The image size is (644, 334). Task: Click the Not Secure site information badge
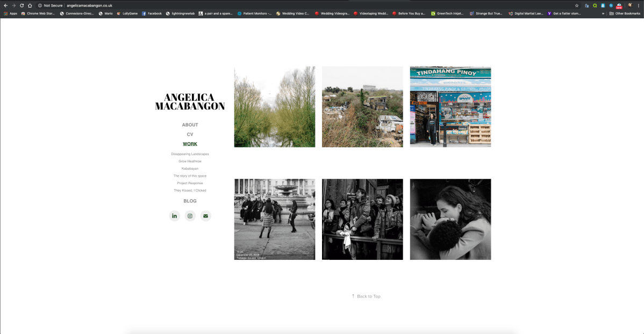click(51, 5)
